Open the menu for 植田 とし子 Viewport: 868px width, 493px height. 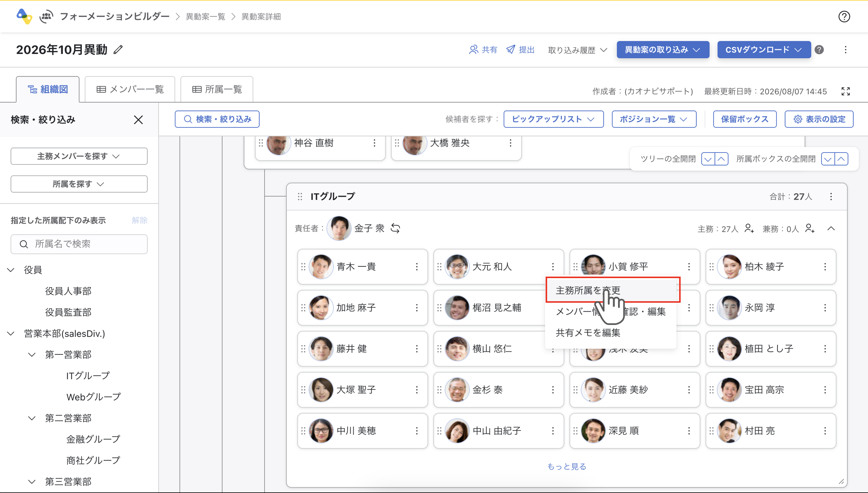tap(825, 349)
